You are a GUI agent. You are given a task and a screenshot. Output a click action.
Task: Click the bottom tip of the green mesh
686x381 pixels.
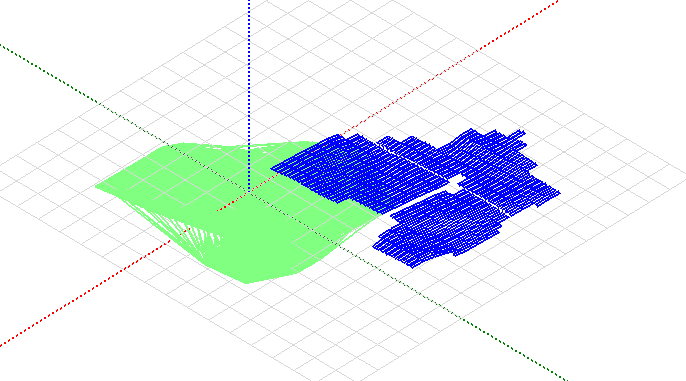coord(246,282)
